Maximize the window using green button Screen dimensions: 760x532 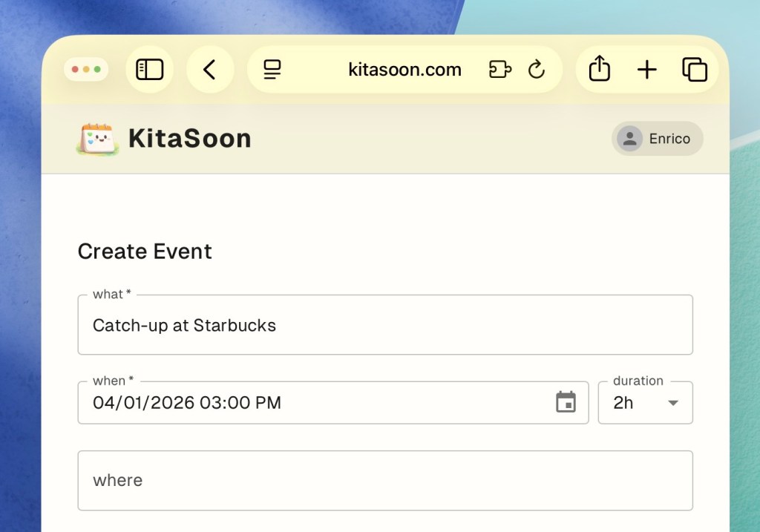point(97,70)
